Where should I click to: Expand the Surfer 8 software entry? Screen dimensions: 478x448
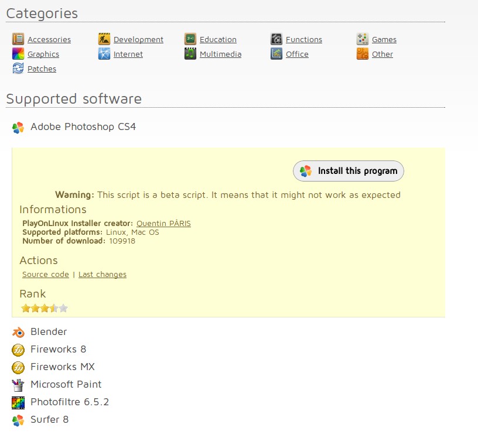click(49, 420)
